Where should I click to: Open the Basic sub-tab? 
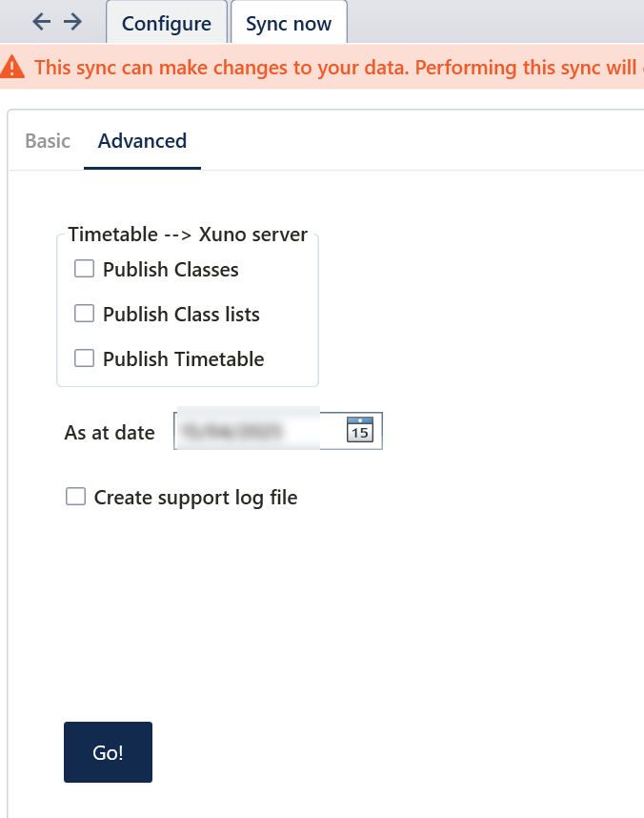[x=48, y=141]
